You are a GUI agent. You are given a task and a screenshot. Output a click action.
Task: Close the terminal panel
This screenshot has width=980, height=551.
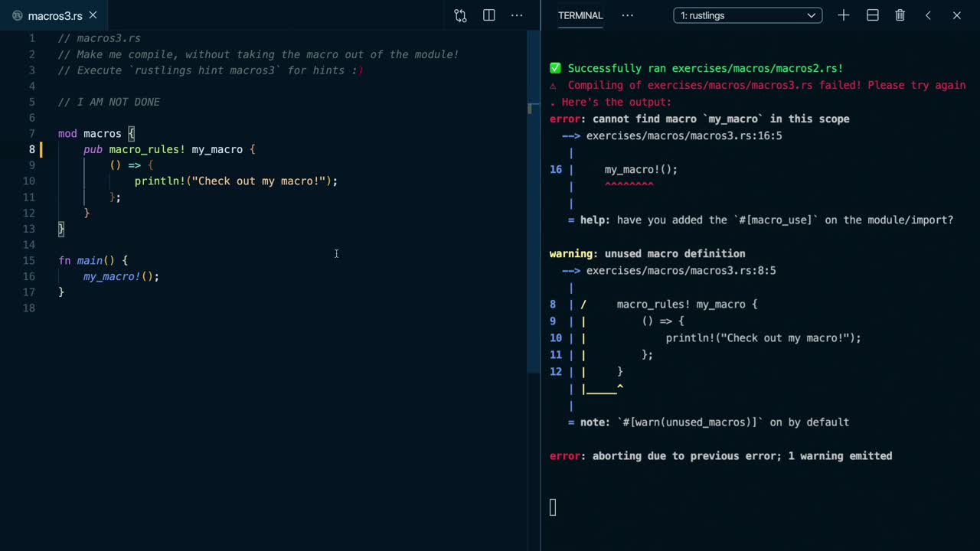tap(956, 15)
